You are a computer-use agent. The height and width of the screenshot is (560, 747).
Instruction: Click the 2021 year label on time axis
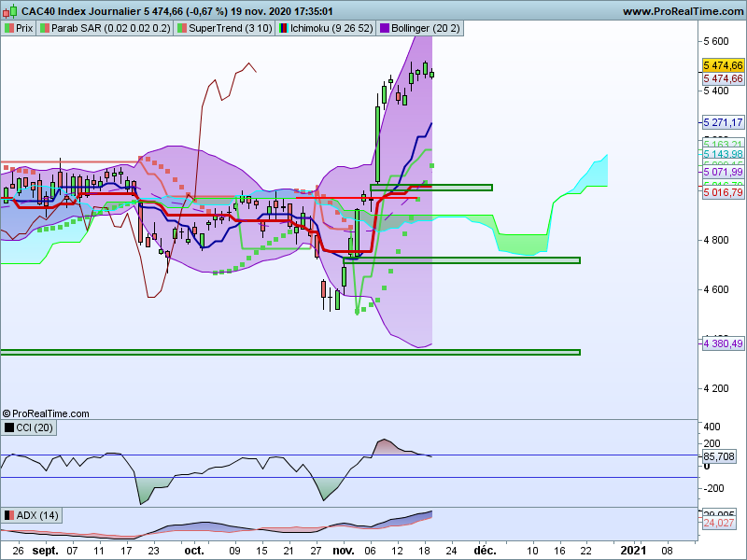click(x=635, y=551)
